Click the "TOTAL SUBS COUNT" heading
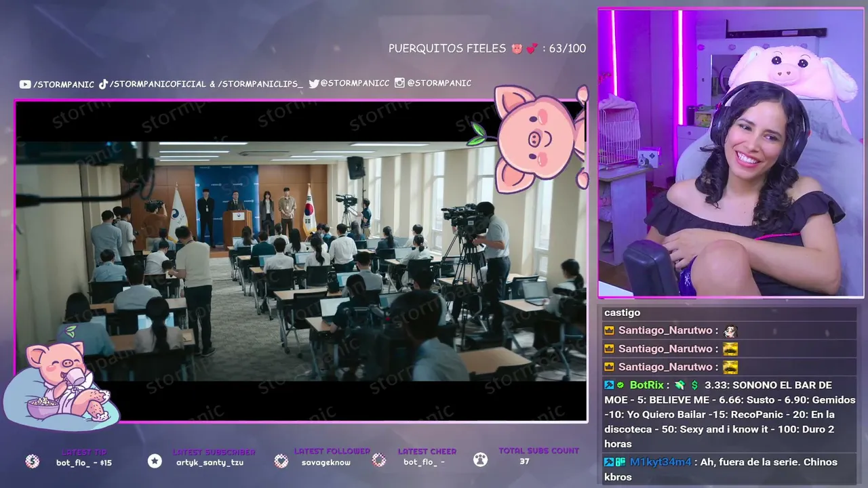868x488 pixels. tap(539, 451)
